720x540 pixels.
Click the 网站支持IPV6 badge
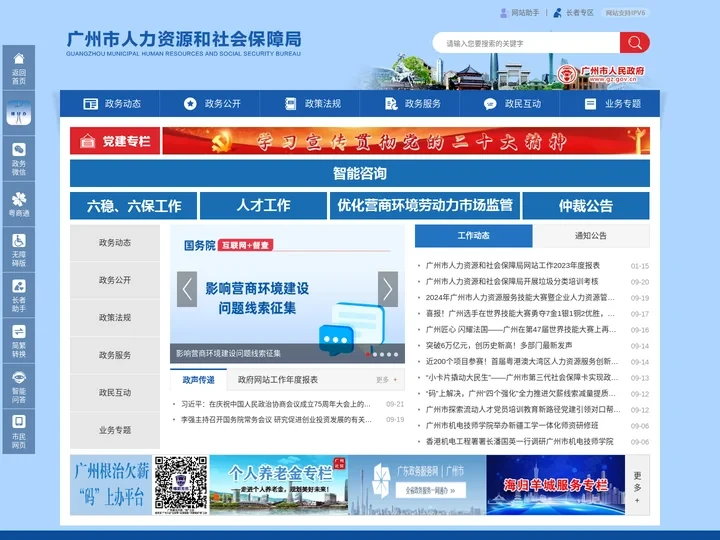click(x=625, y=13)
